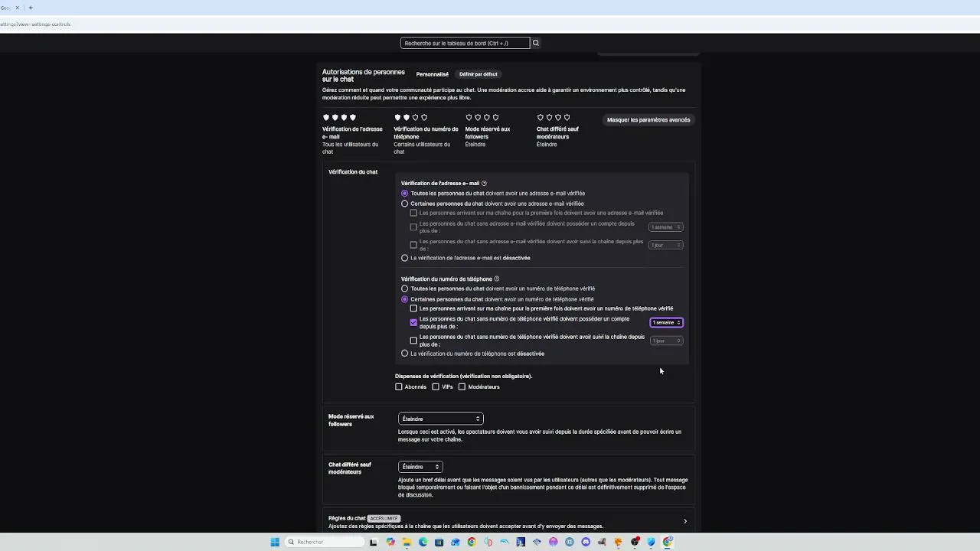This screenshot has height=551, width=980.
Task: Switch to active Chrome window with profile badge
Action: point(668,542)
